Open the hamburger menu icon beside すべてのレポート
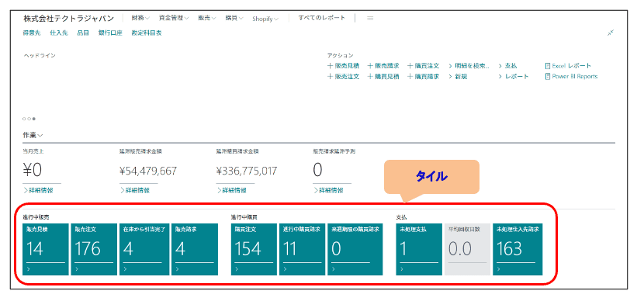Image resolution: width=644 pixels, height=301 pixels. coord(370,19)
